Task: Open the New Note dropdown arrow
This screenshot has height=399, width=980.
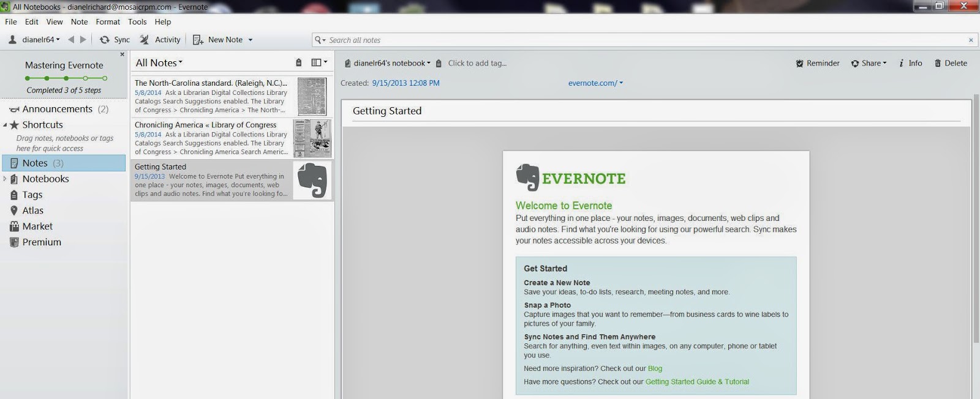Action: tap(250, 40)
